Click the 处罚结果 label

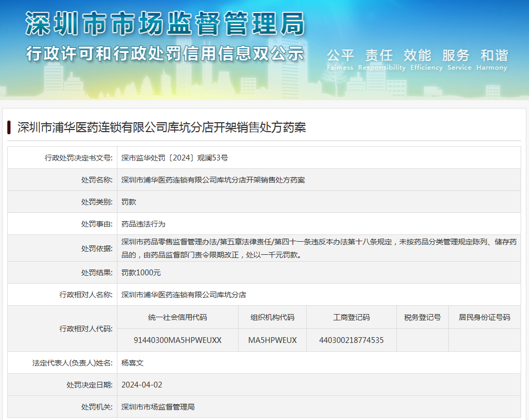coord(97,273)
